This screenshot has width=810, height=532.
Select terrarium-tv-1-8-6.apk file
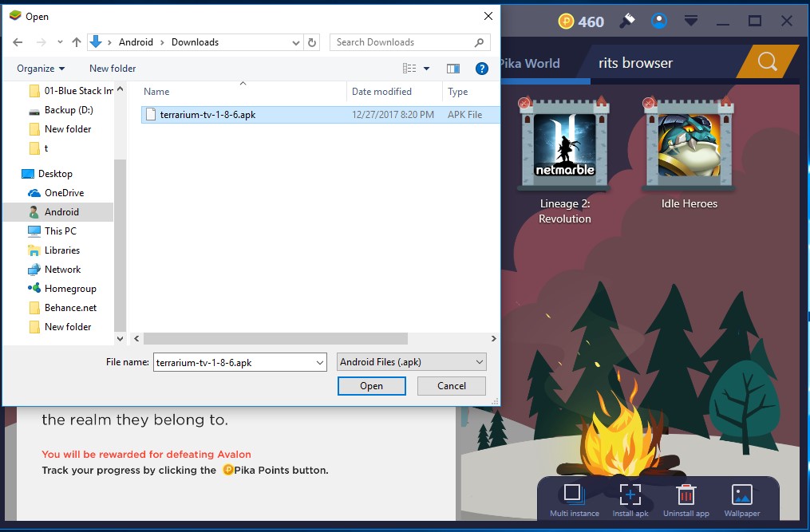coord(320,115)
